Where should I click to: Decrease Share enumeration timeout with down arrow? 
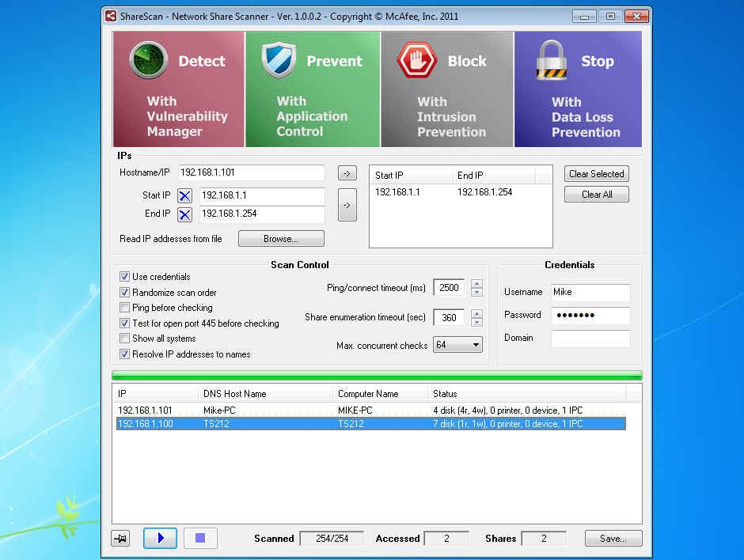point(476,322)
